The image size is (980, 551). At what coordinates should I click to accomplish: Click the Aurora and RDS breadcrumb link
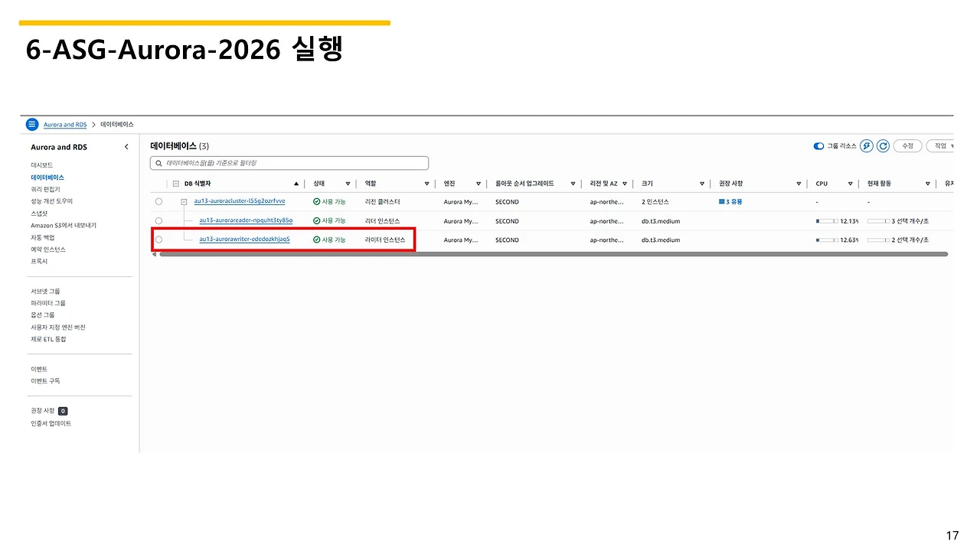click(65, 124)
